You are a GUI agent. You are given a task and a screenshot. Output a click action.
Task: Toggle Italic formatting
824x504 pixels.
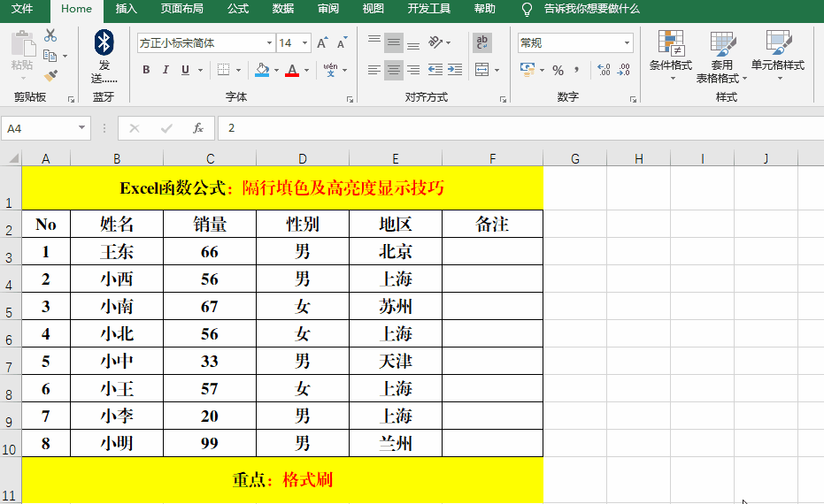166,70
